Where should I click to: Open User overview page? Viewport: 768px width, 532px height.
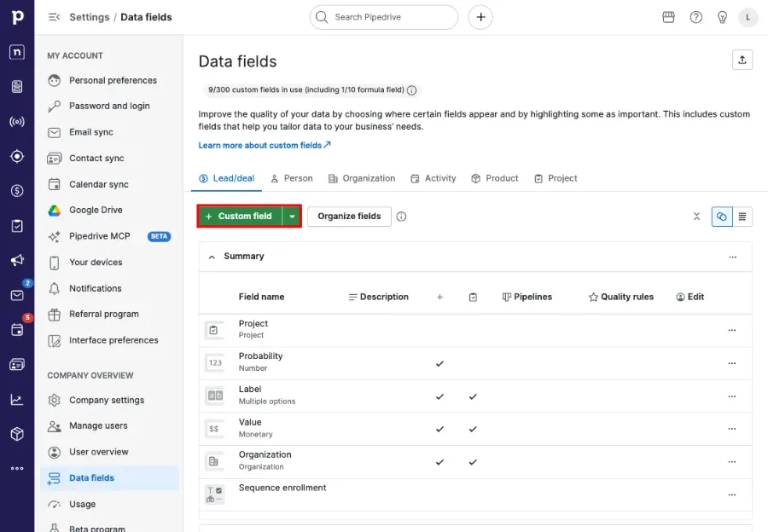pos(109,452)
